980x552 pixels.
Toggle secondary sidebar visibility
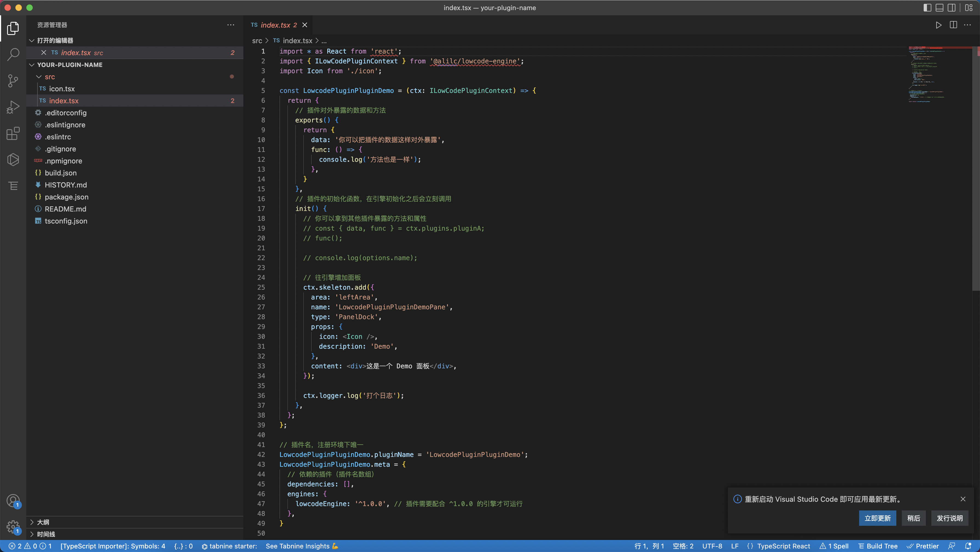coord(952,8)
